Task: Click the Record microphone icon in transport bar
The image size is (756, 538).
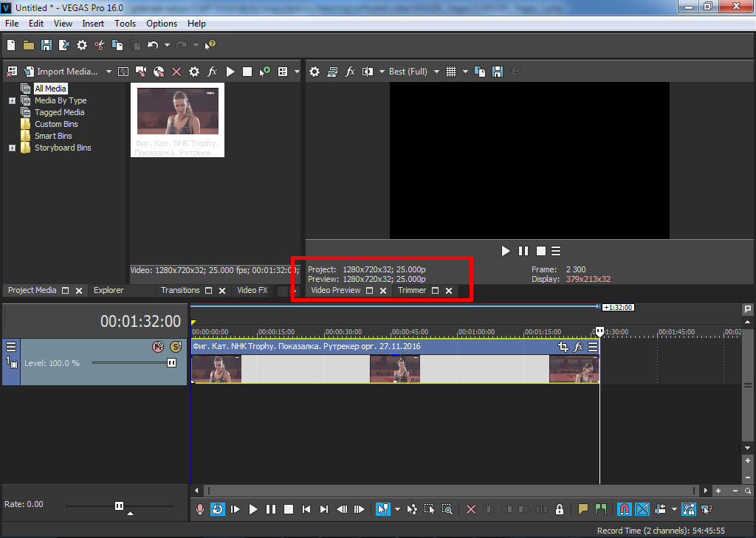Action: pyautogui.click(x=200, y=509)
